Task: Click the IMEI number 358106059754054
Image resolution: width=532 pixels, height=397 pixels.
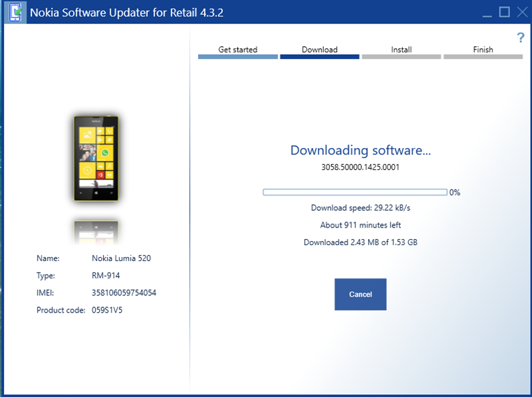Action: click(124, 293)
